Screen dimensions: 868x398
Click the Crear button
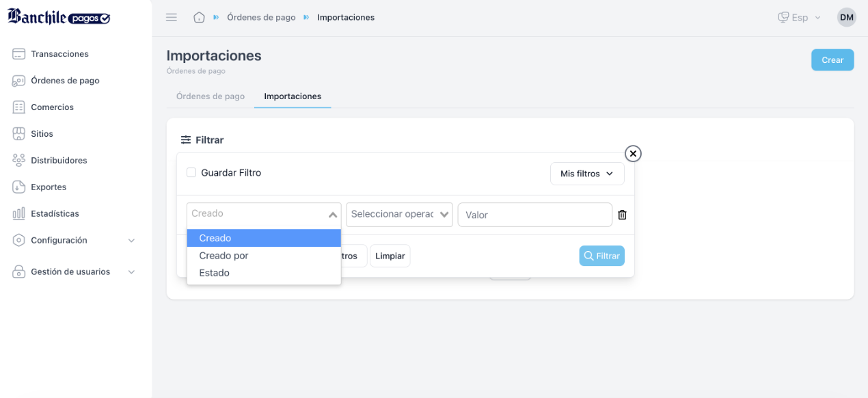(832, 60)
